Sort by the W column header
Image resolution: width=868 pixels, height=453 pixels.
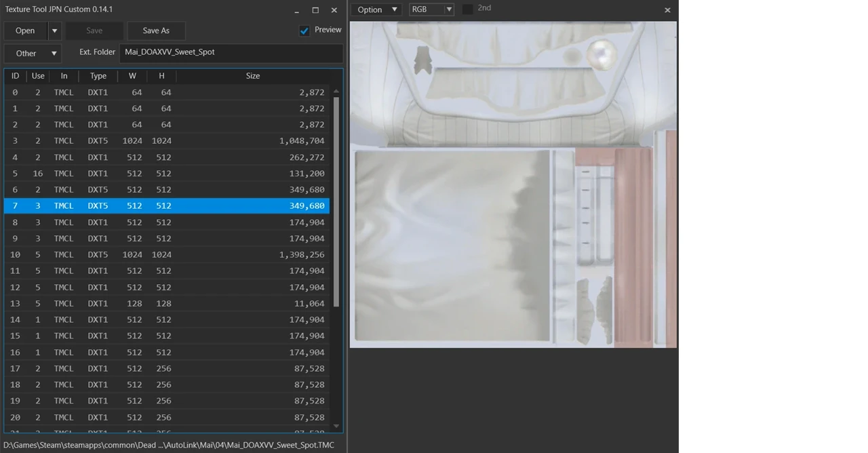[132, 76]
